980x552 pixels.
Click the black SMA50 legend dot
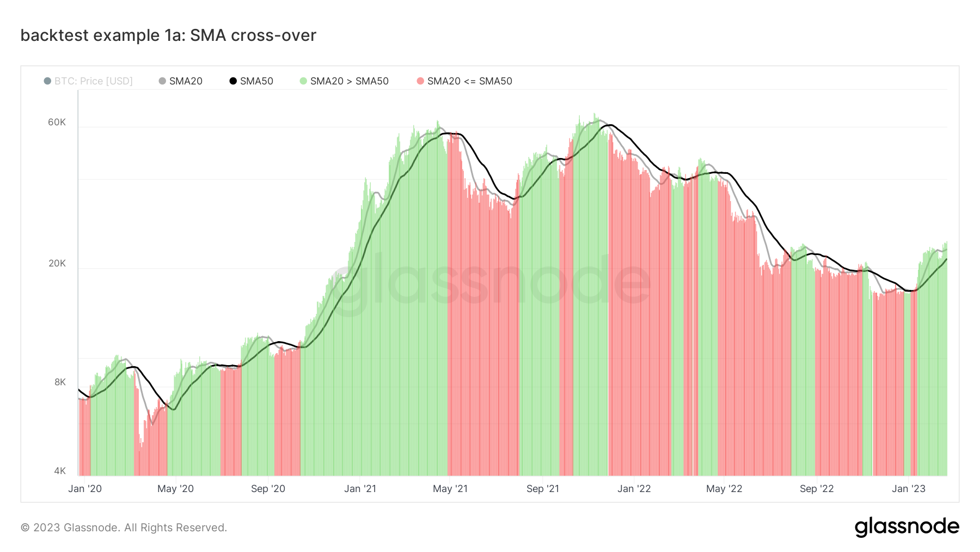point(232,81)
